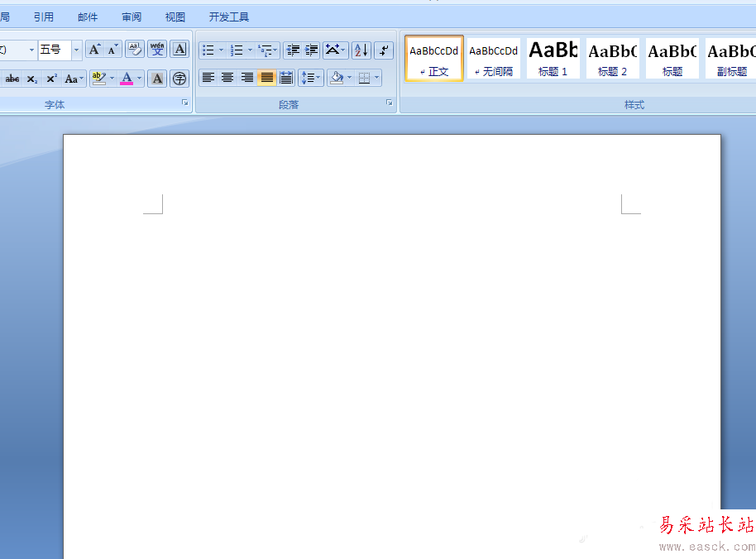Toggle show/hide paragraph marks

coord(384,50)
